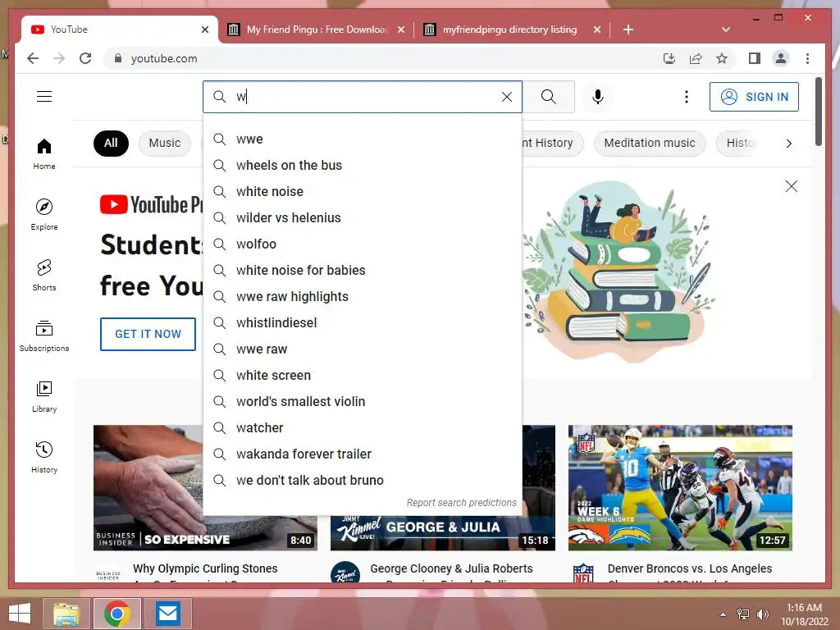Start voice search with the microphone
The image size is (840, 630).
pos(598,97)
